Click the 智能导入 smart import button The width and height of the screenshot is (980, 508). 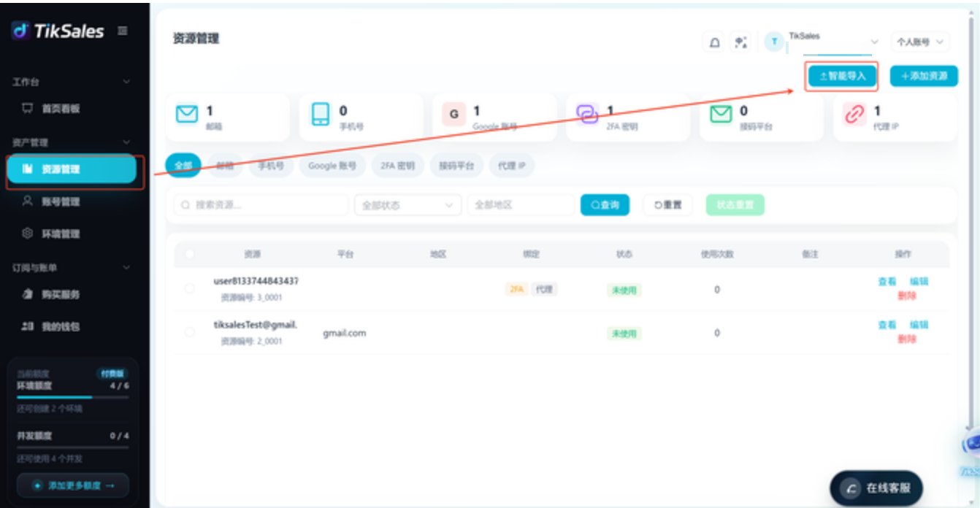tap(842, 76)
